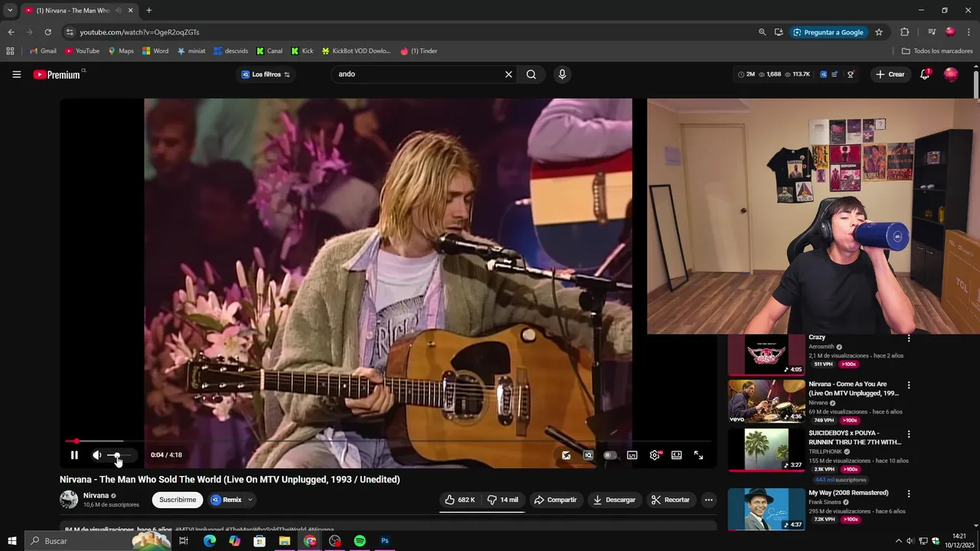Open My Way (2008 Remastered) suggestion

[x=766, y=509]
